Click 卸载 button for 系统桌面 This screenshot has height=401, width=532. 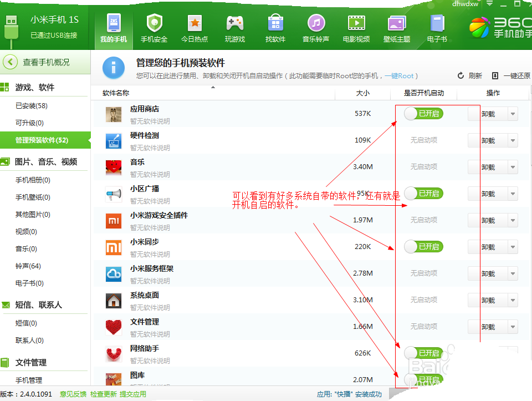[488, 300]
